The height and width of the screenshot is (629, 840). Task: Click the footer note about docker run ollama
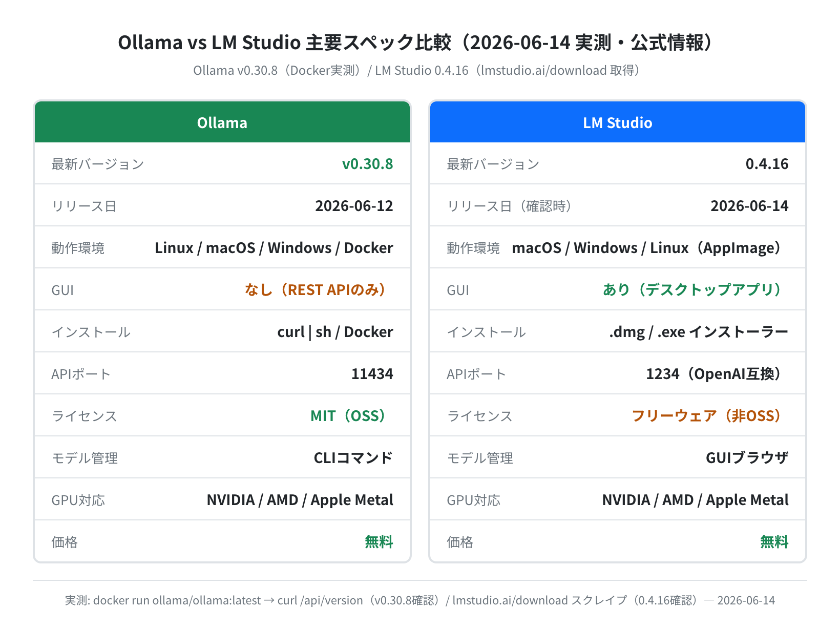coord(420,600)
